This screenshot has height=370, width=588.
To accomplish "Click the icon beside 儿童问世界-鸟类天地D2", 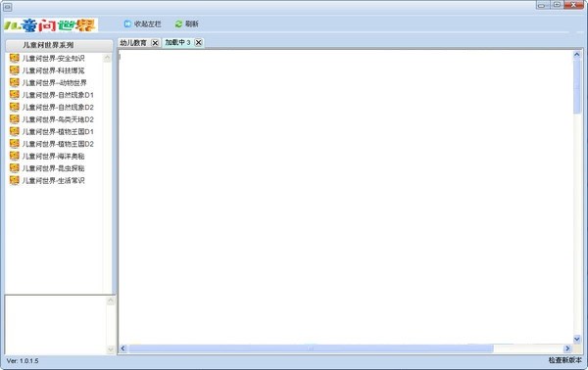I will 15,119.
